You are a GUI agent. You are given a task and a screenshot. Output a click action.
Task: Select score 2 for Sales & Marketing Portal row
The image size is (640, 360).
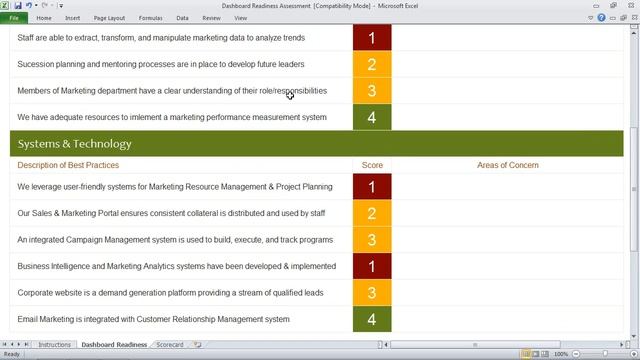coord(372,213)
